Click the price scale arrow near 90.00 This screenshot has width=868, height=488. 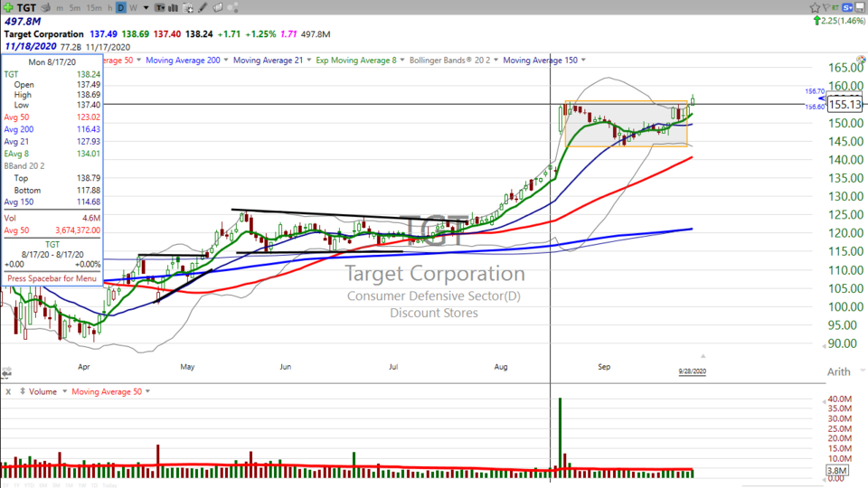[x=824, y=345]
